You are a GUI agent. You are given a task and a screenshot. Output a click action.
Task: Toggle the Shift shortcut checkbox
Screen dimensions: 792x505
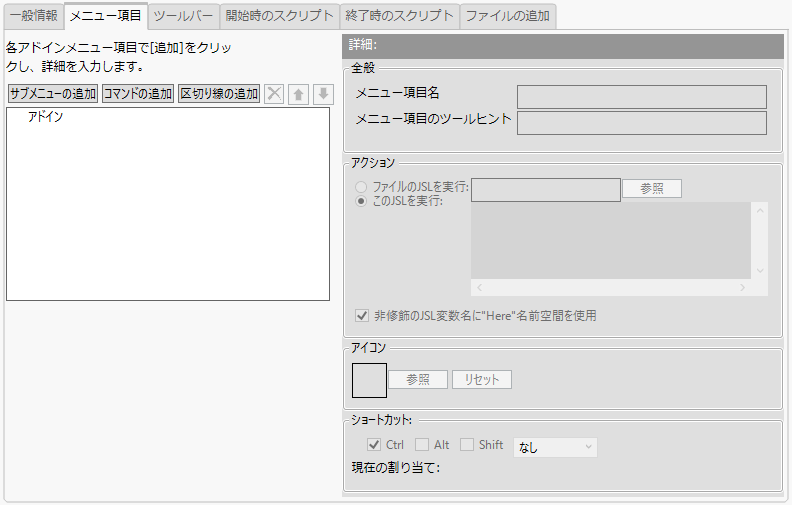pos(467,445)
